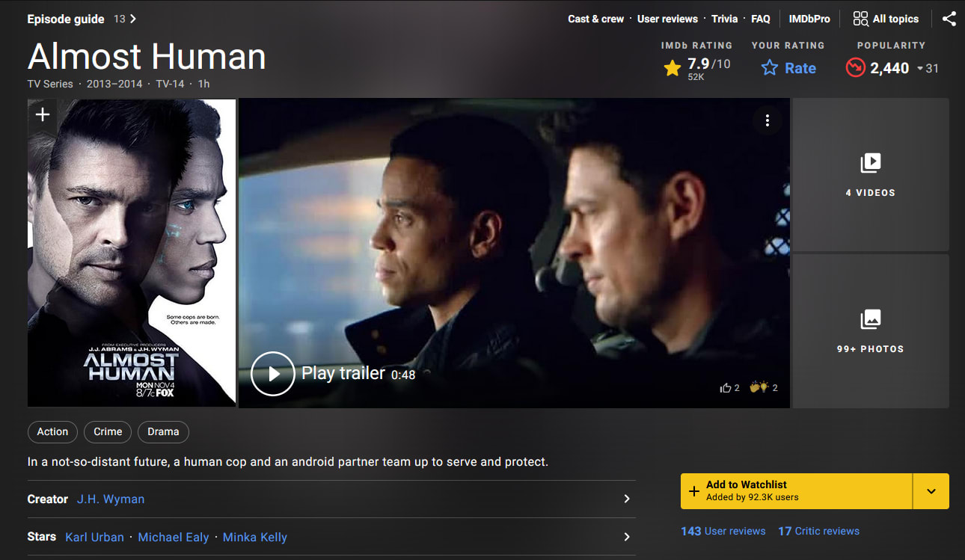Click the 7.9/10 rating value
The image size is (965, 560).
click(x=708, y=64)
